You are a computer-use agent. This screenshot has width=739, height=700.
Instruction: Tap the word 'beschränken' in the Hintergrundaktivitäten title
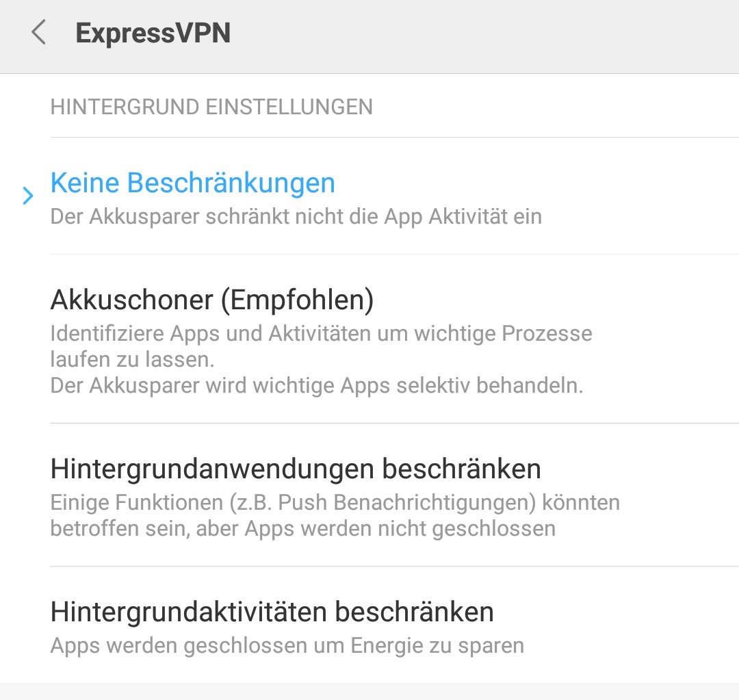pyautogui.click(x=414, y=611)
